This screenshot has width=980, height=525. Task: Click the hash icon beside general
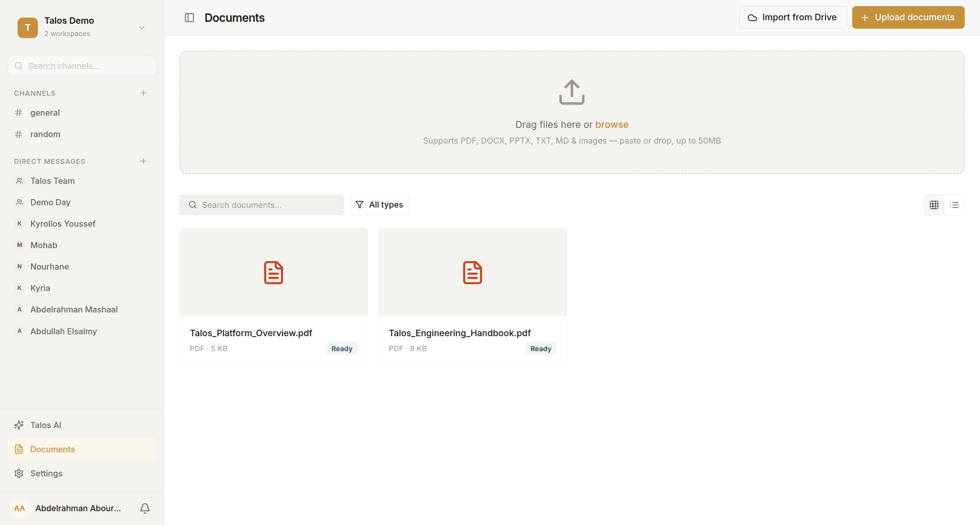[x=18, y=113]
